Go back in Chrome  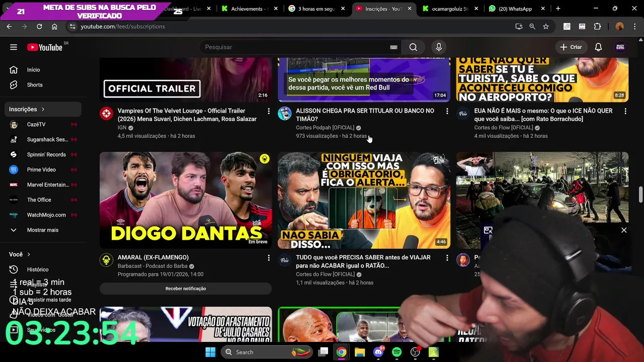(9, 27)
